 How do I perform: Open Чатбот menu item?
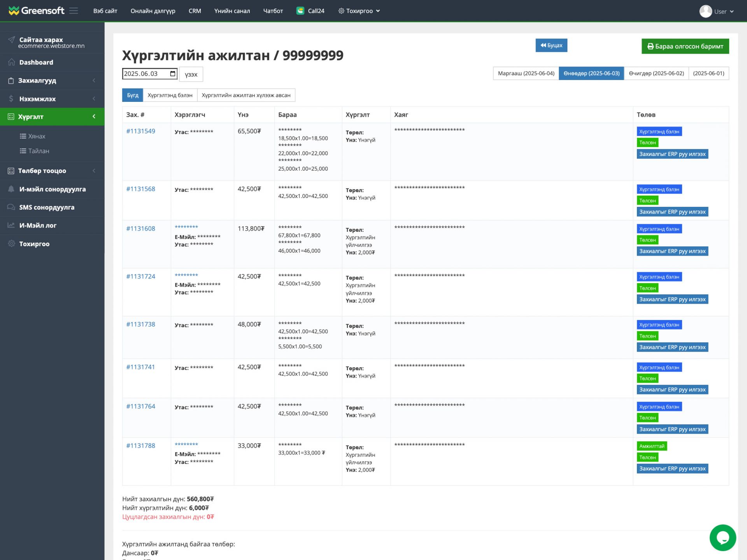[273, 11]
